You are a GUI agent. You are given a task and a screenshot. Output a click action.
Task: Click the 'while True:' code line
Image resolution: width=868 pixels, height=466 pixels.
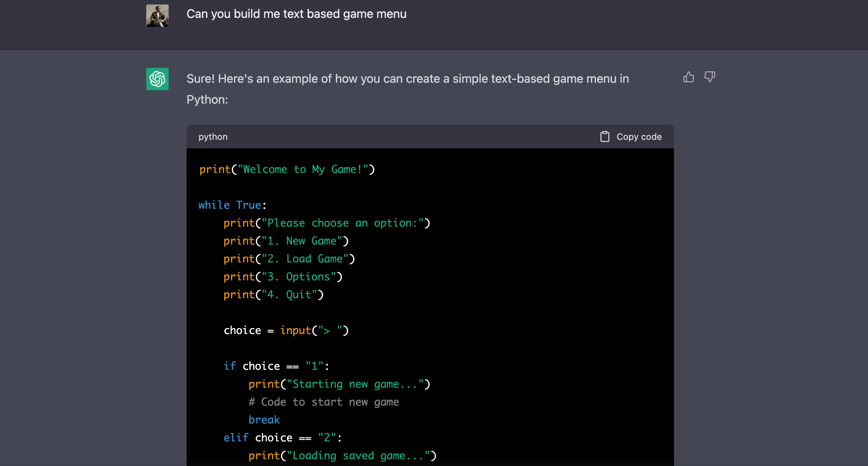(x=232, y=205)
